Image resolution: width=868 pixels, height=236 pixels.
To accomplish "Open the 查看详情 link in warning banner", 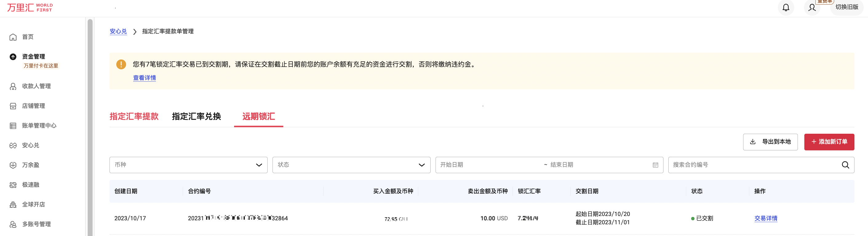I will (x=144, y=78).
